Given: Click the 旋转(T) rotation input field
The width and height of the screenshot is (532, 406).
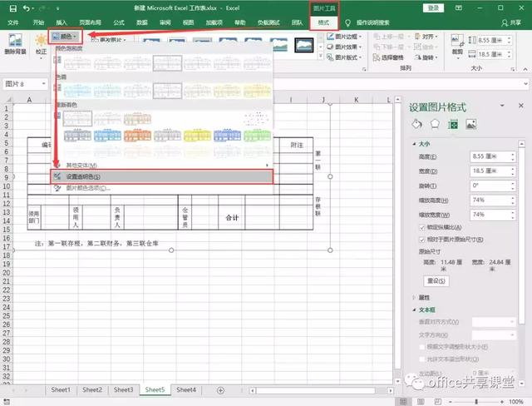Looking at the screenshot, I should [x=490, y=186].
